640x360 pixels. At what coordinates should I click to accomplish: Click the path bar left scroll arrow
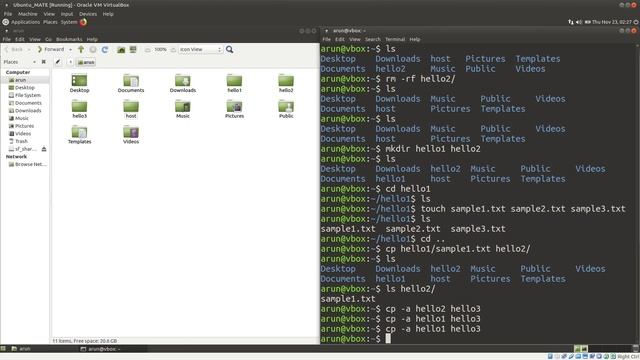(x=70, y=62)
